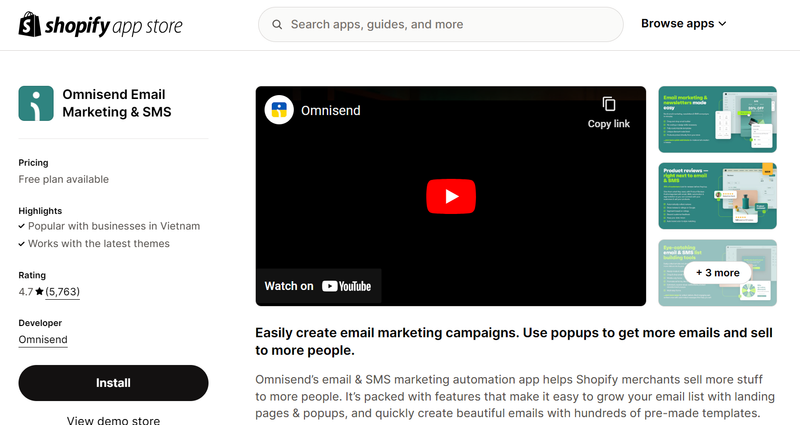Open the 5,763 reviews link

(62, 292)
